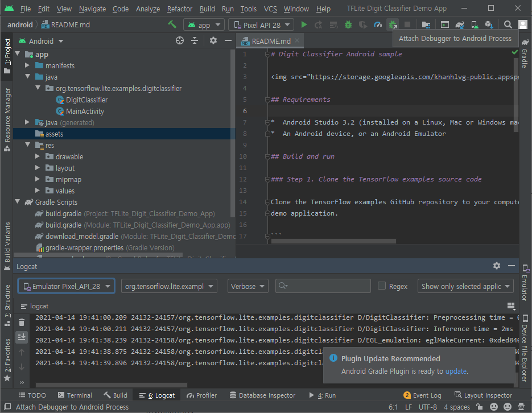Click the Run with Coverage icon
Viewport: 532px width, 413px height.
click(362, 25)
